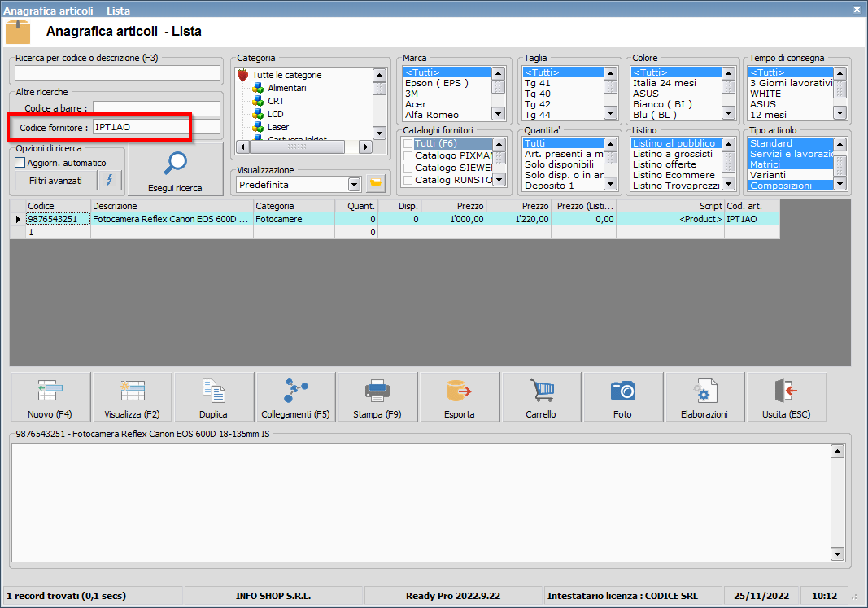Select Listino Ecommere option
Screen dimensions: 868x608
point(676,175)
